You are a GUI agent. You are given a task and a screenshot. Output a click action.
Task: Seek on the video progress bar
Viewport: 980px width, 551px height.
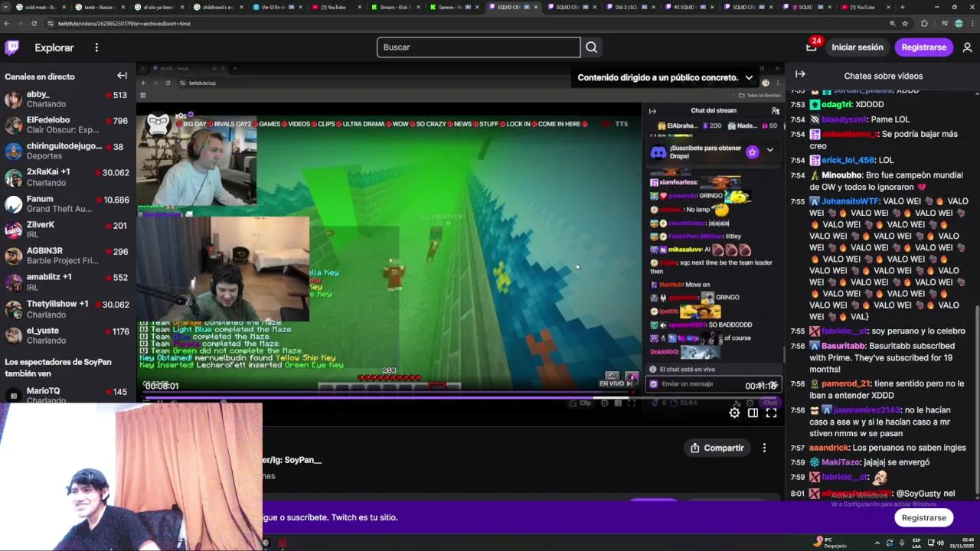[462, 397]
